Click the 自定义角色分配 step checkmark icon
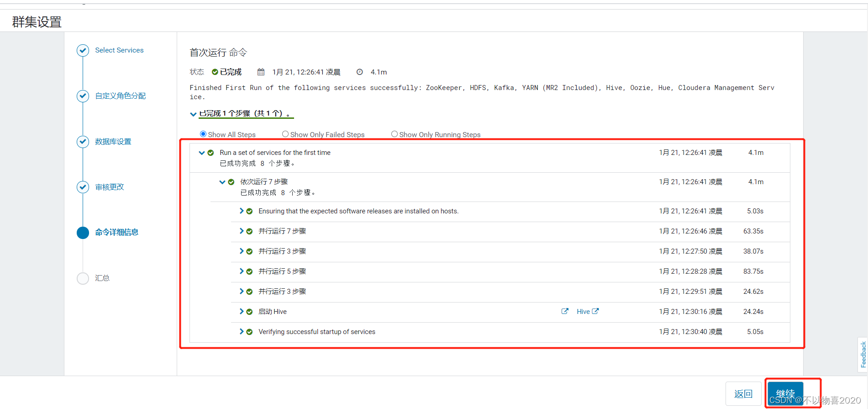Screen dimensions: 868x409 (x=83, y=96)
